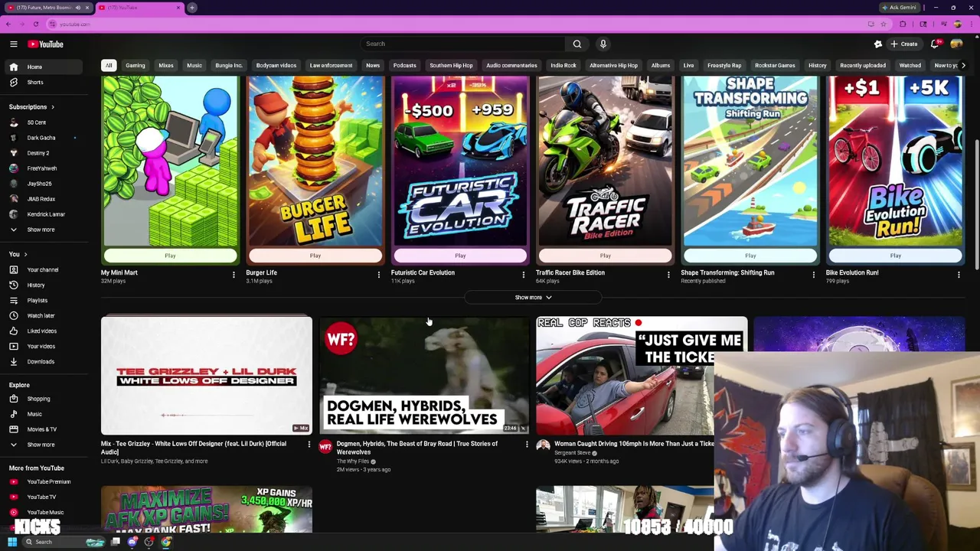The image size is (980, 551).
Task: Select the Southern Hip Hop chip
Action: pos(451,65)
